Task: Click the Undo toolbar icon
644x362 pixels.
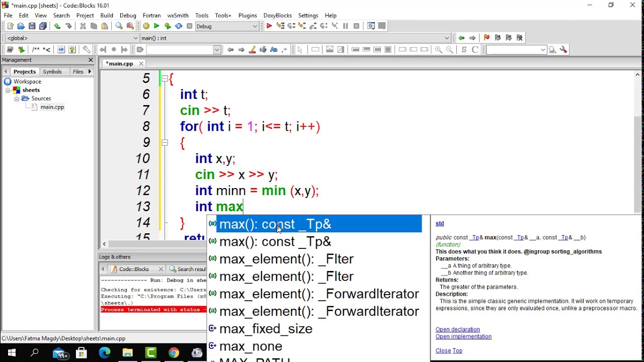Action: click(x=57, y=26)
